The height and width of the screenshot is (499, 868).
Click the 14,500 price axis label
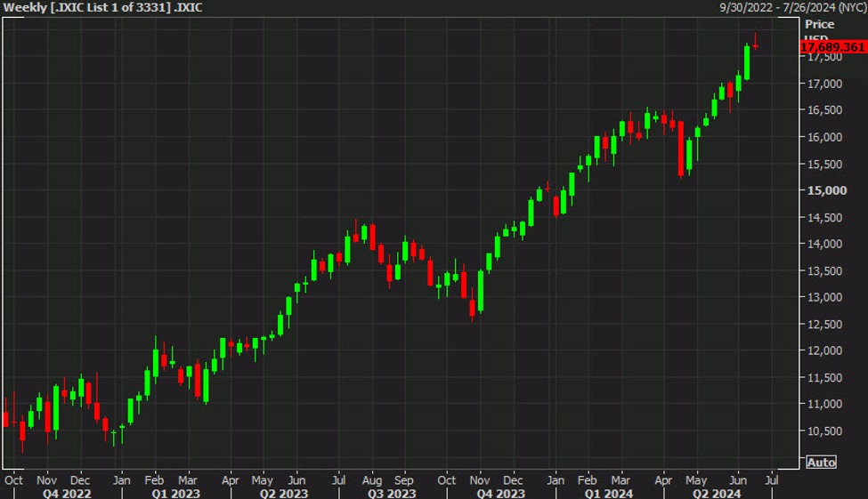point(824,217)
